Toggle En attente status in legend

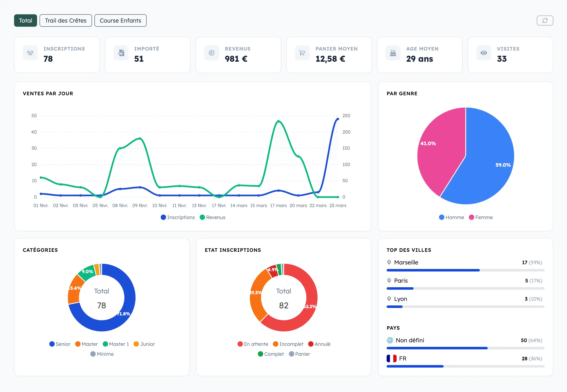253,344
